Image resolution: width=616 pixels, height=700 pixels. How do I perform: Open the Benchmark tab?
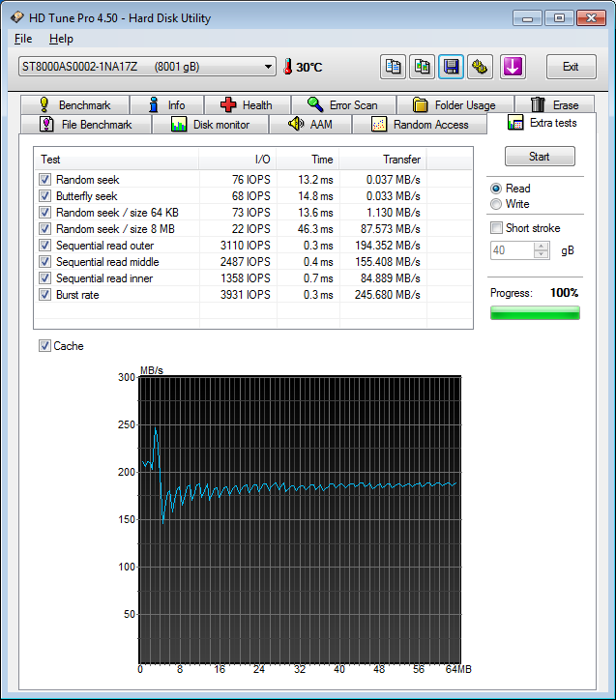click(75, 105)
